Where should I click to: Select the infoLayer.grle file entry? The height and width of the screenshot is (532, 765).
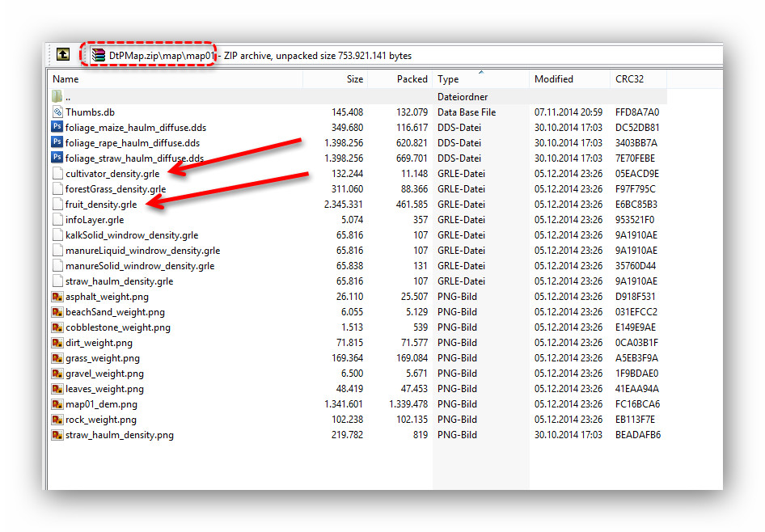pos(95,220)
